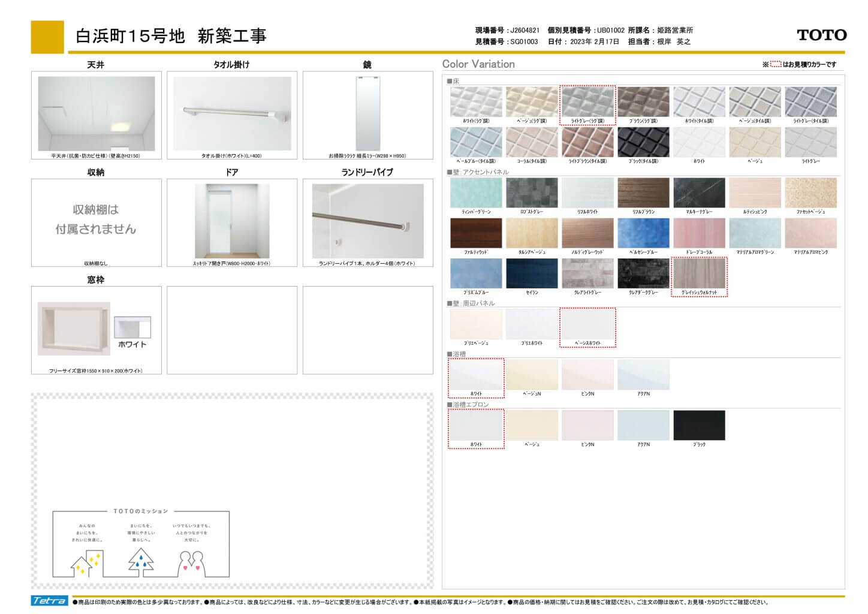Select the ライトグレー(ラグ調) floor swatch
This screenshot has height=614, width=868.
click(x=587, y=102)
